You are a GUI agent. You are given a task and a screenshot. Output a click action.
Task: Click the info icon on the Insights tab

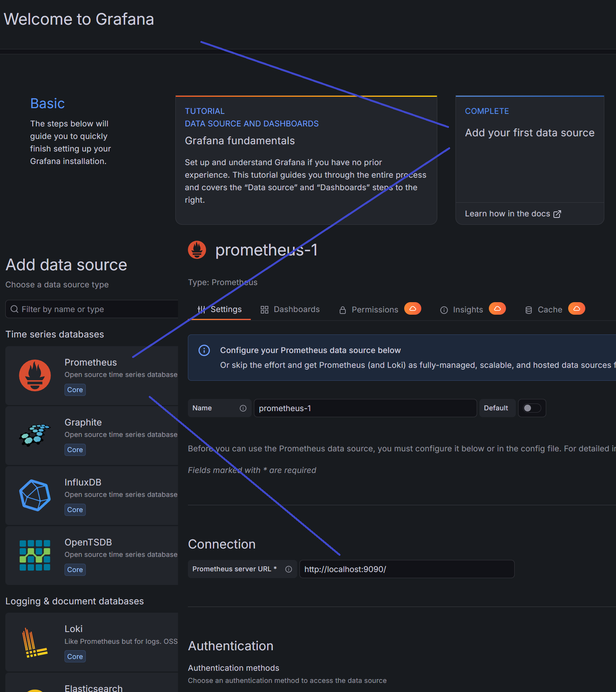coord(444,310)
